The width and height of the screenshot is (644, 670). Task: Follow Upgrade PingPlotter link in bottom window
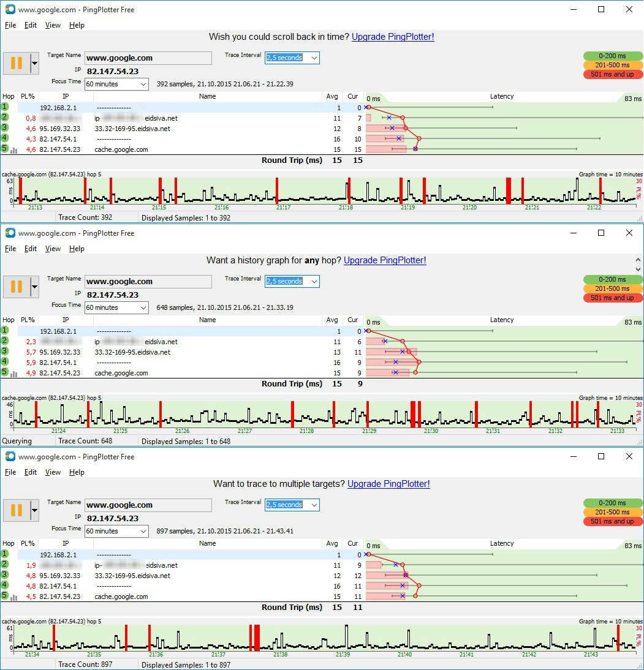pyautogui.click(x=388, y=484)
